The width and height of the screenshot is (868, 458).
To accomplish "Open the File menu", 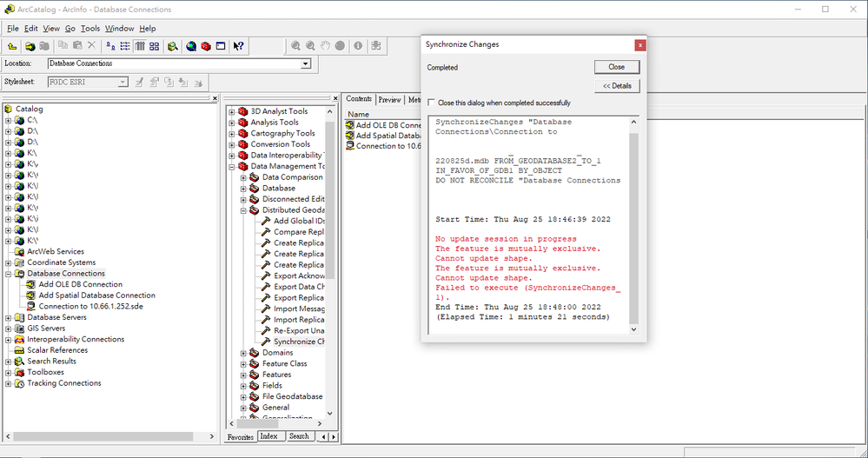I will [13, 28].
